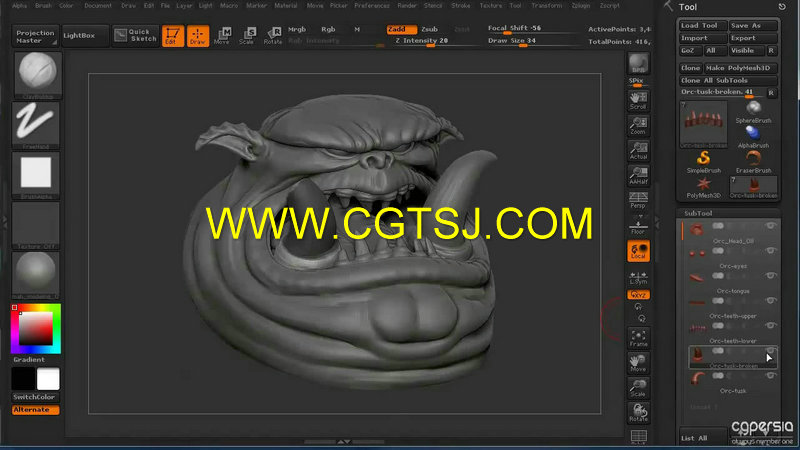This screenshot has width=800, height=450.
Task: Select the SimpleBrush tool
Action: pos(704,162)
